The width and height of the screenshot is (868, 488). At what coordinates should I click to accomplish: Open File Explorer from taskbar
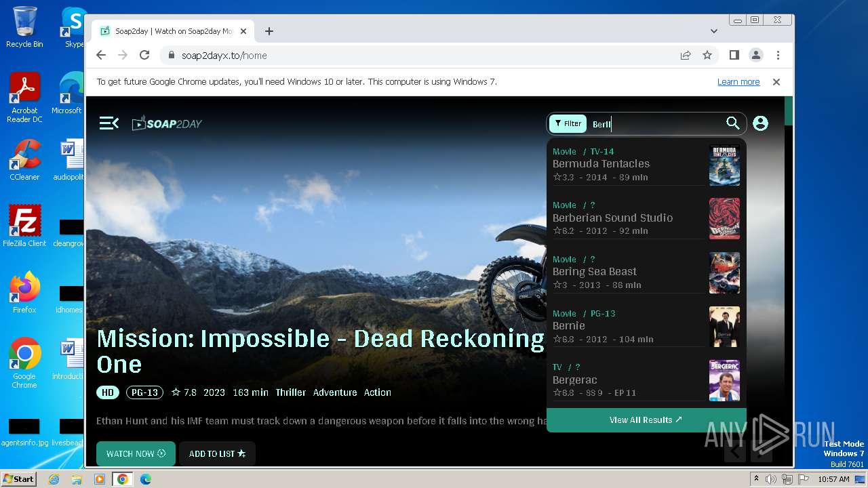pyautogui.click(x=77, y=479)
